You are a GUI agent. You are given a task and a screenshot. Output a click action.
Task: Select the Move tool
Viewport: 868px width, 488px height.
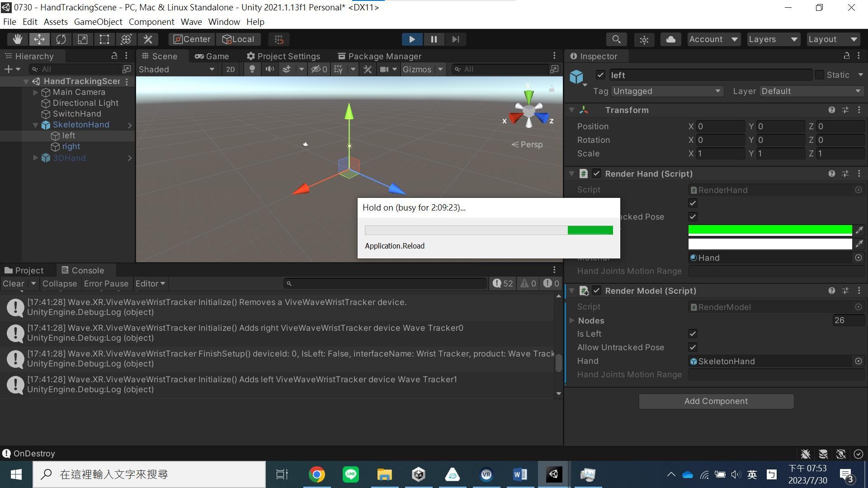point(39,39)
